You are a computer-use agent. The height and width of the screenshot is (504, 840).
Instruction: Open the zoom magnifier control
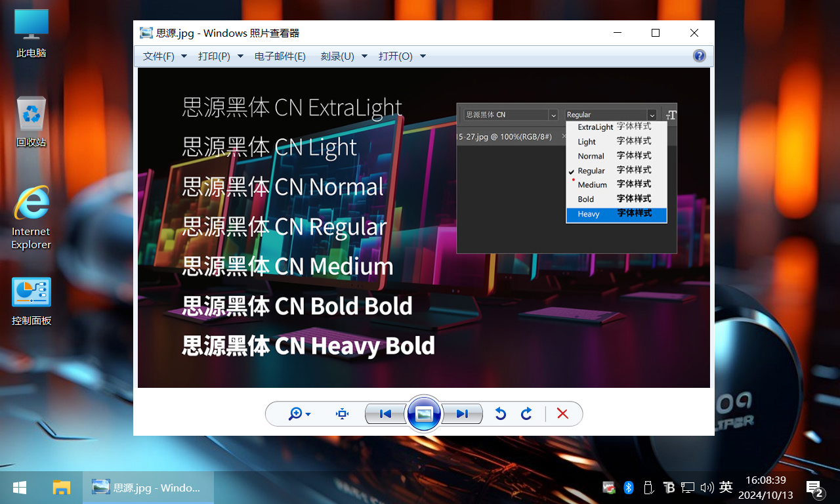click(x=299, y=414)
